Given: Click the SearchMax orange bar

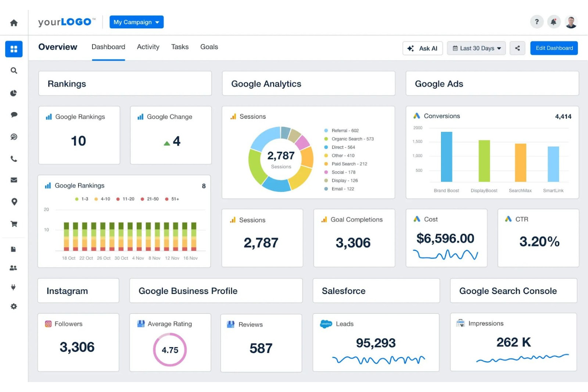Looking at the screenshot, I should (520, 163).
